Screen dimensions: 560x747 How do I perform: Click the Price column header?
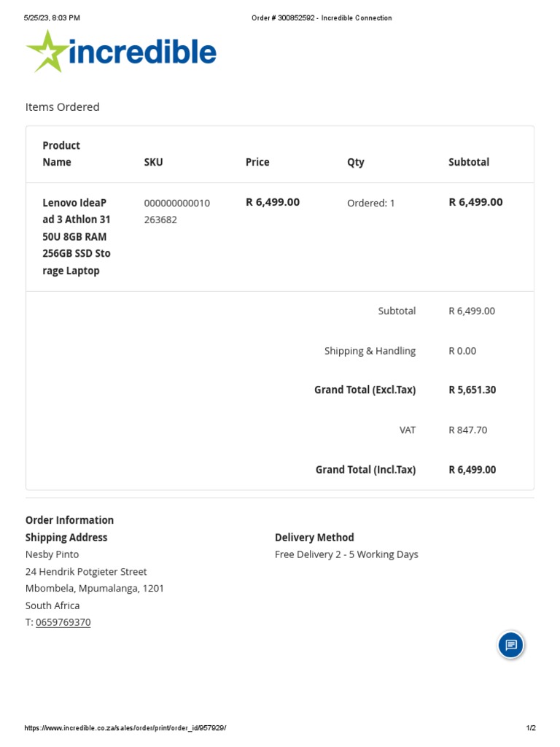point(257,162)
